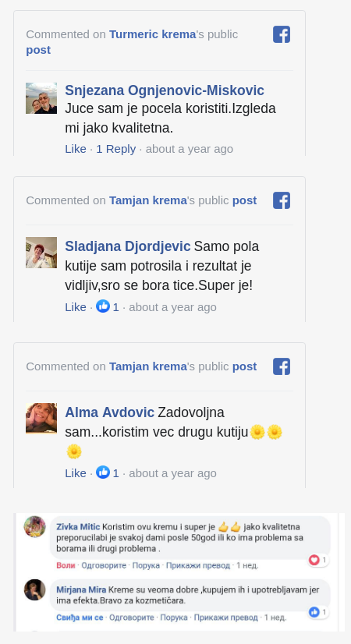
Task: Click Одговорите under Mirjana Mira's comment
Action: (132, 617)
